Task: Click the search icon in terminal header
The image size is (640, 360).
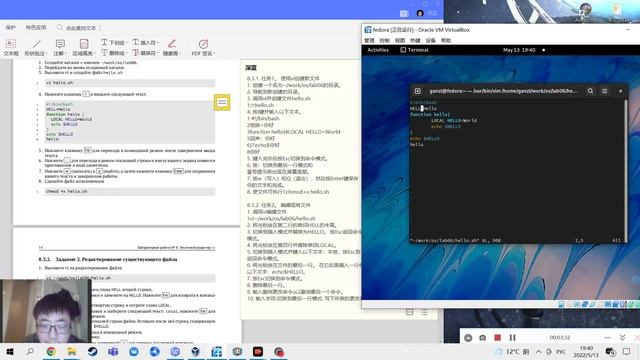Action: 590,91
